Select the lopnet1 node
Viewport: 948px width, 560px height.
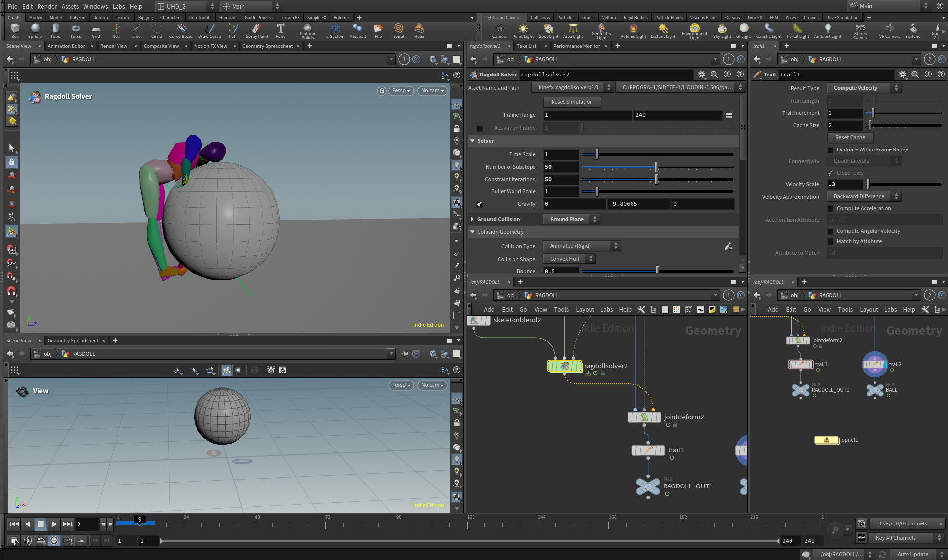(827, 440)
